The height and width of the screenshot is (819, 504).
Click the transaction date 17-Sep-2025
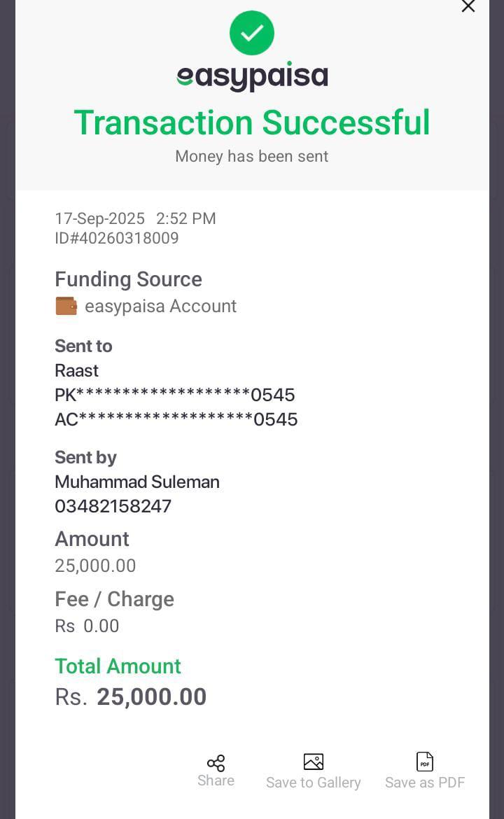point(99,218)
